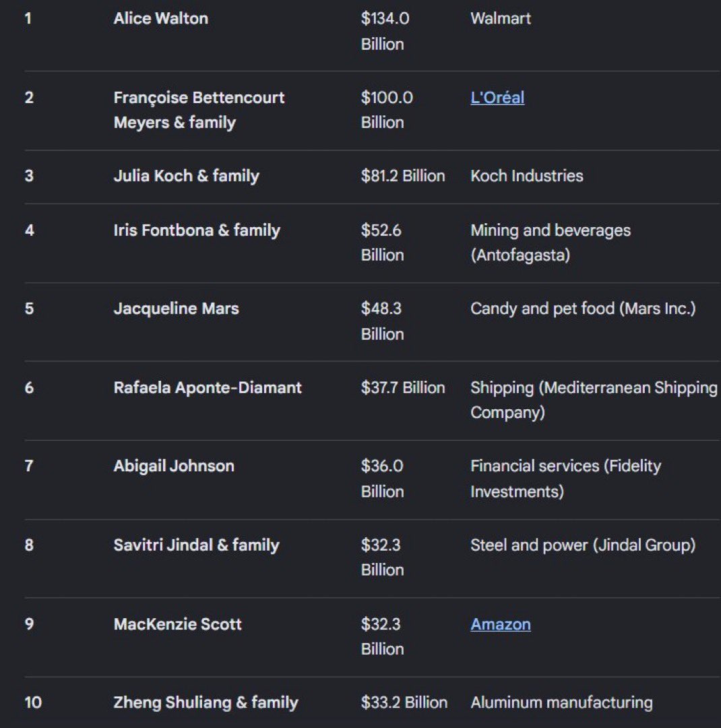Select the Aluminum manufacturing cell

coord(562,702)
